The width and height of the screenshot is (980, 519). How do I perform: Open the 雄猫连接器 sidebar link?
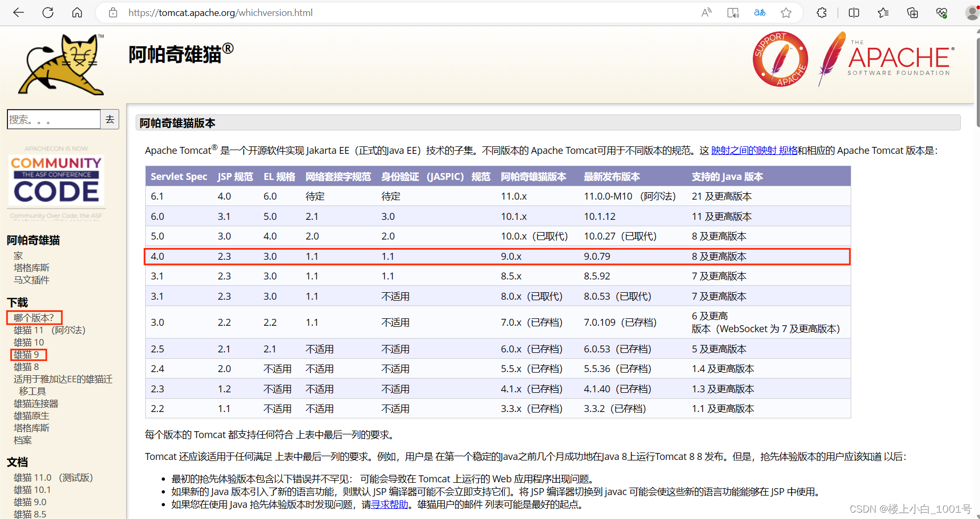click(36, 403)
